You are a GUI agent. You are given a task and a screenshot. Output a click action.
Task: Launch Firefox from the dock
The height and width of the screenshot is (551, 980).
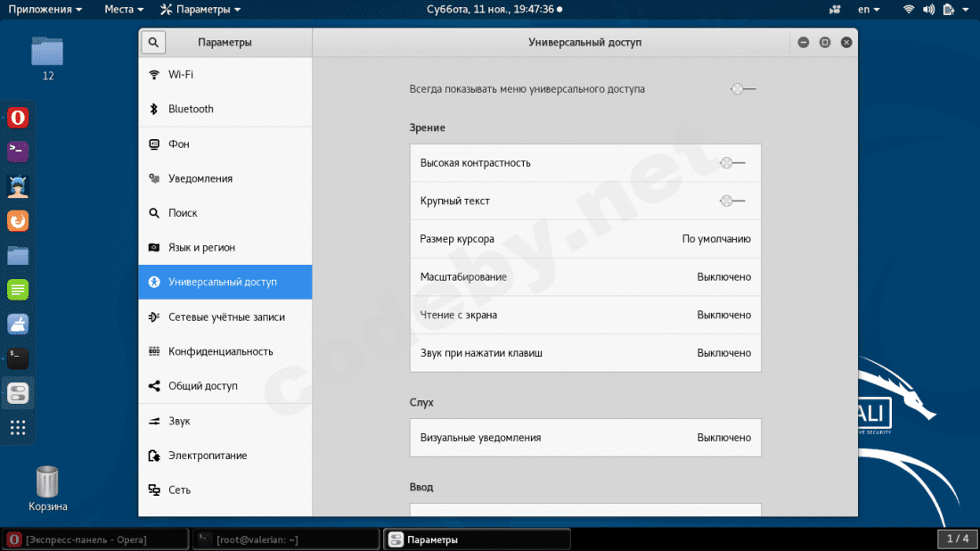pos(18,221)
